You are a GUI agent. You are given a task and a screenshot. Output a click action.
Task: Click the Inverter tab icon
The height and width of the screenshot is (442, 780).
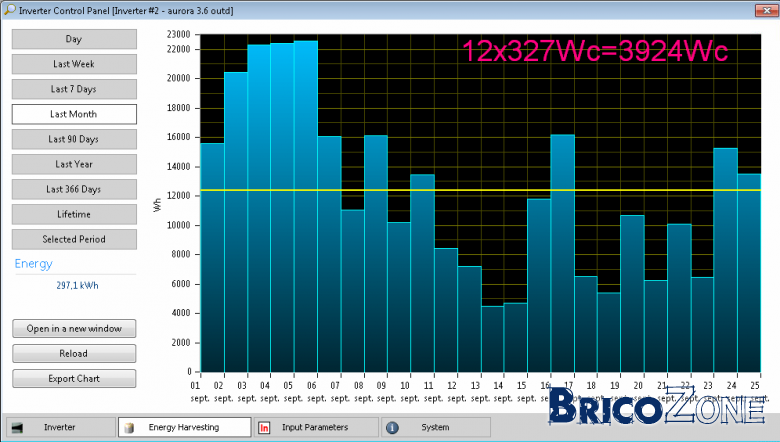[x=17, y=428]
